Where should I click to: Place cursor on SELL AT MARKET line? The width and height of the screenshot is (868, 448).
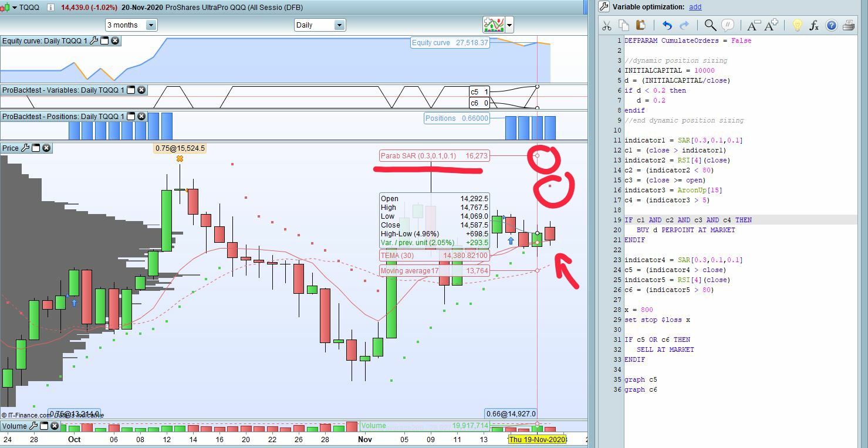(x=666, y=349)
